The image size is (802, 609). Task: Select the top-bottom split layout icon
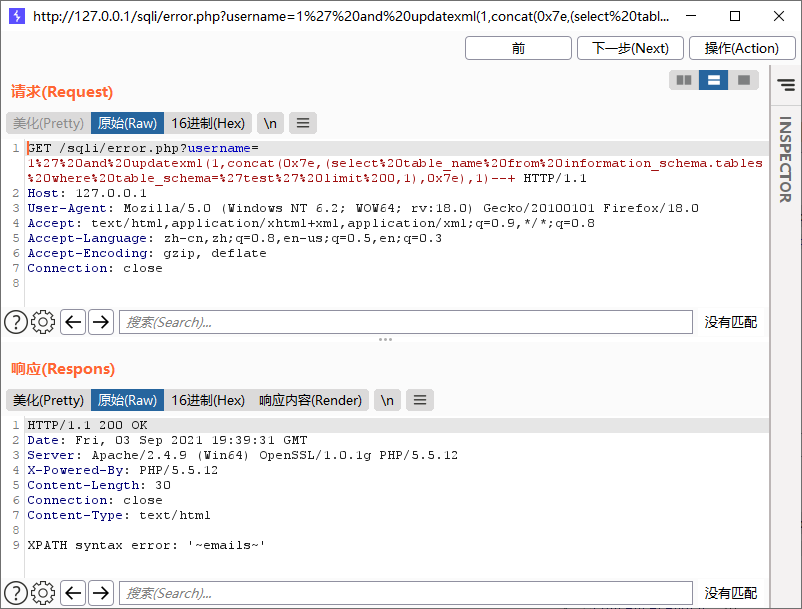click(714, 80)
